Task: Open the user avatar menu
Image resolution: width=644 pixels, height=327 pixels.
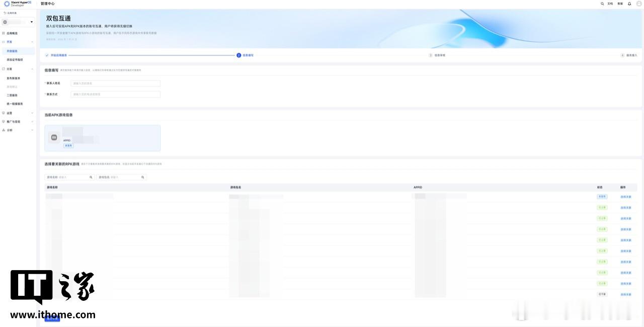Action: tap(639, 4)
